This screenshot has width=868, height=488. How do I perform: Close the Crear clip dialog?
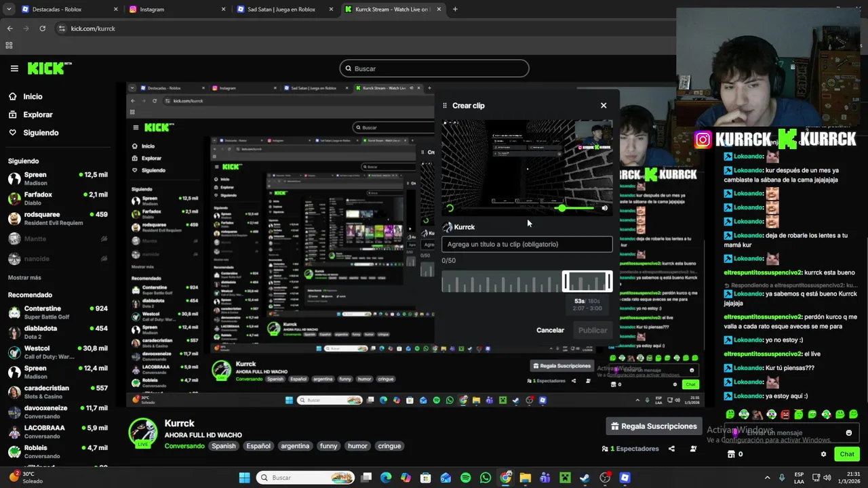coord(604,105)
